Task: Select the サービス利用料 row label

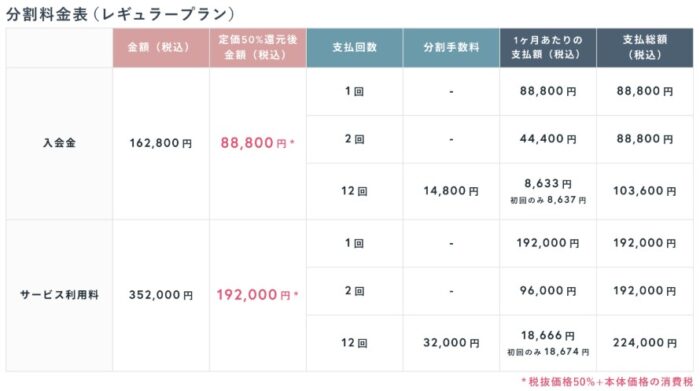Action: (x=59, y=295)
